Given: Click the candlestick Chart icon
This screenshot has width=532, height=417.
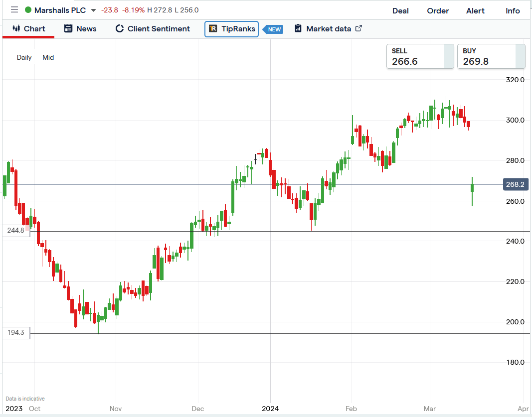Looking at the screenshot, I should pyautogui.click(x=16, y=28).
